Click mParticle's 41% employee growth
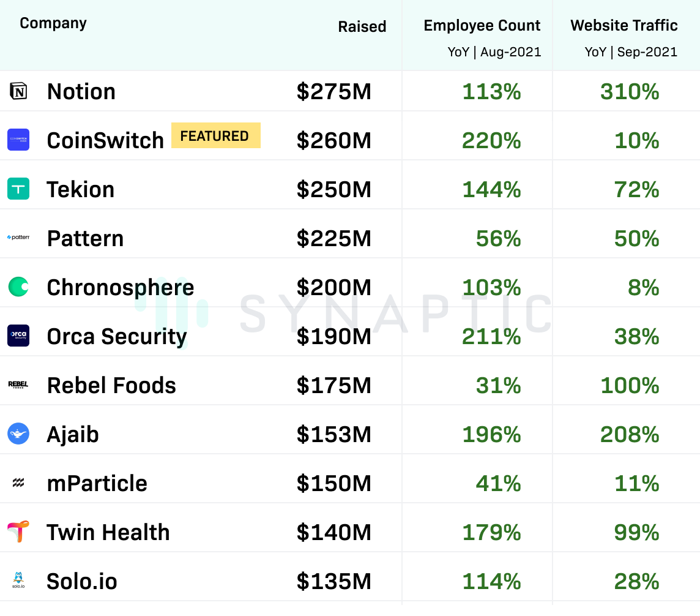This screenshot has width=700, height=616. point(499,483)
